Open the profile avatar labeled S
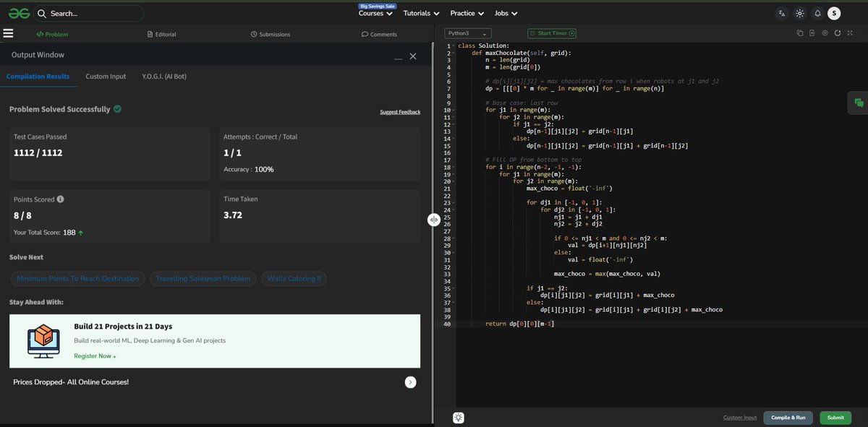 834,13
